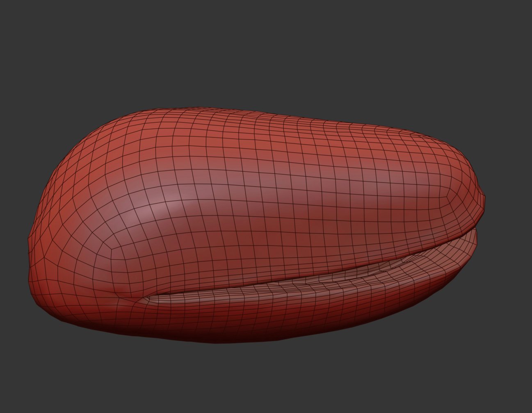This screenshot has width=532, height=413.
Task: Select the dark seam between the two lobes
Action: [x=287, y=279]
